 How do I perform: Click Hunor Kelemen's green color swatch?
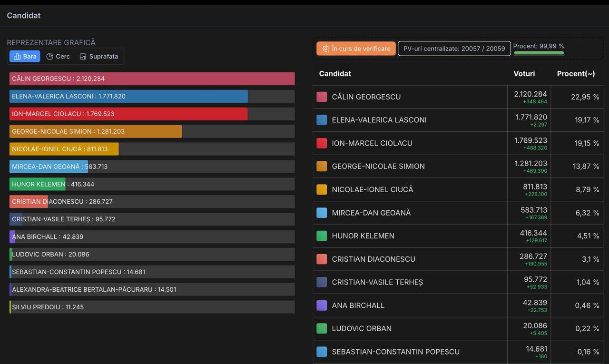(322, 236)
